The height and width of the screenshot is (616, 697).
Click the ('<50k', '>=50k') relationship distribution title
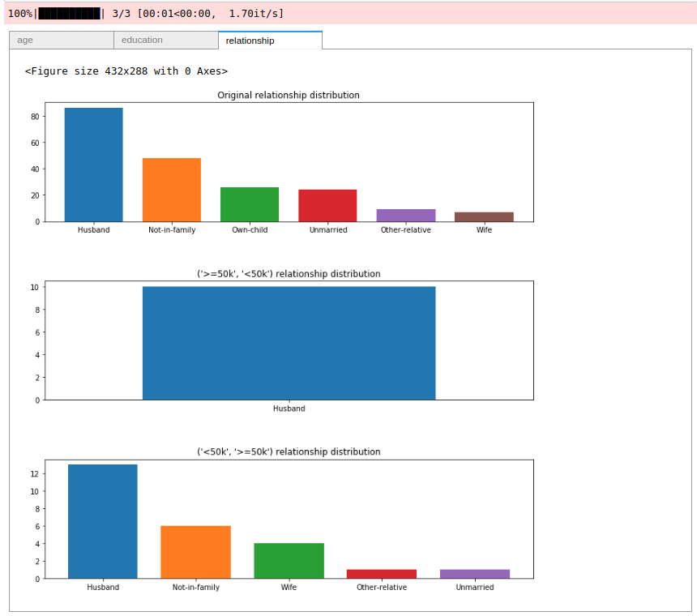click(x=288, y=451)
